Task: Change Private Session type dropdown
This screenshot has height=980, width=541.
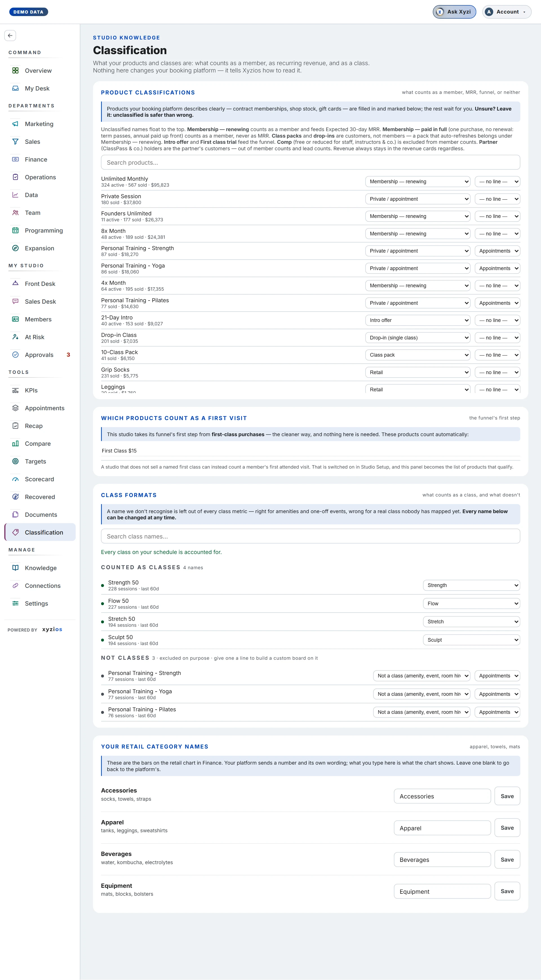Action: click(417, 199)
